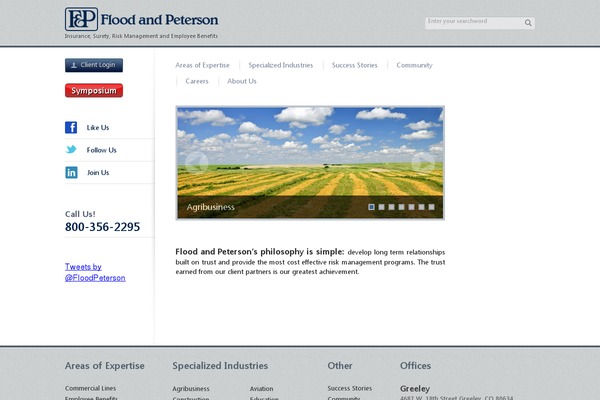The height and width of the screenshot is (400, 600).
Task: Open Aviation footer link
Action: pyautogui.click(x=261, y=389)
